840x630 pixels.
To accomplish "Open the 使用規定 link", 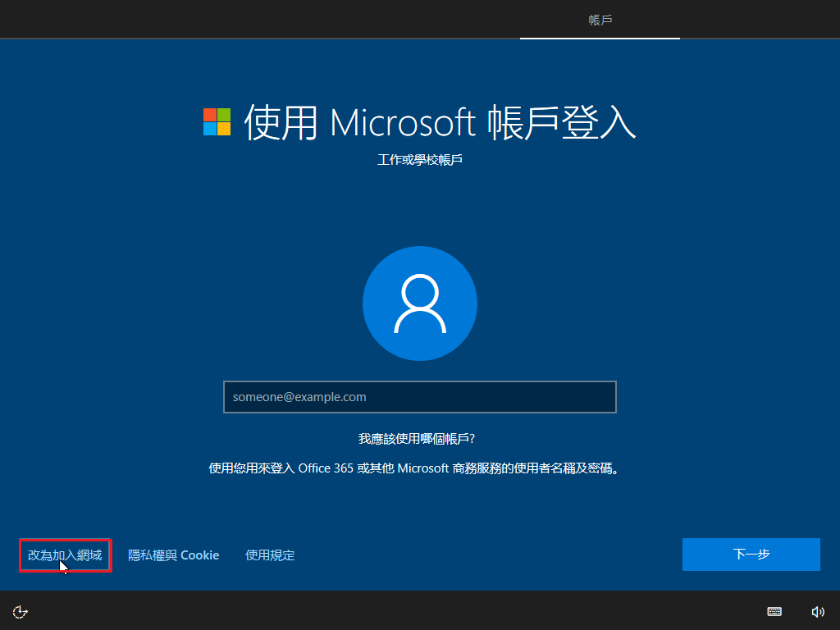I will [270, 555].
